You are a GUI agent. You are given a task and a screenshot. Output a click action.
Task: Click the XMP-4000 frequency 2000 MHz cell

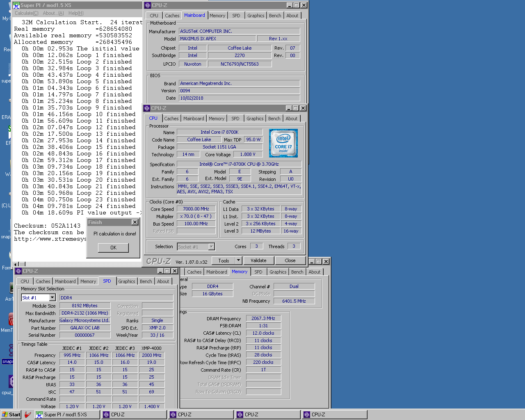pos(152,355)
